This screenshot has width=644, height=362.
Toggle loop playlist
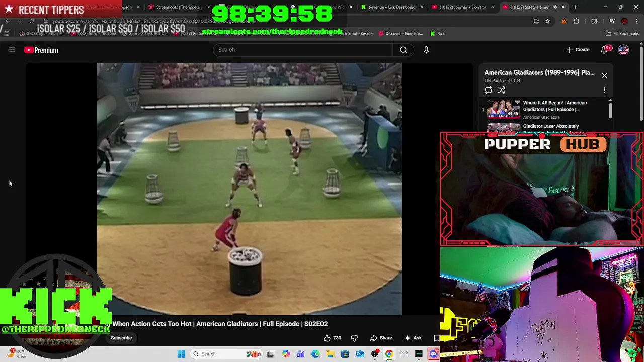[x=488, y=90]
